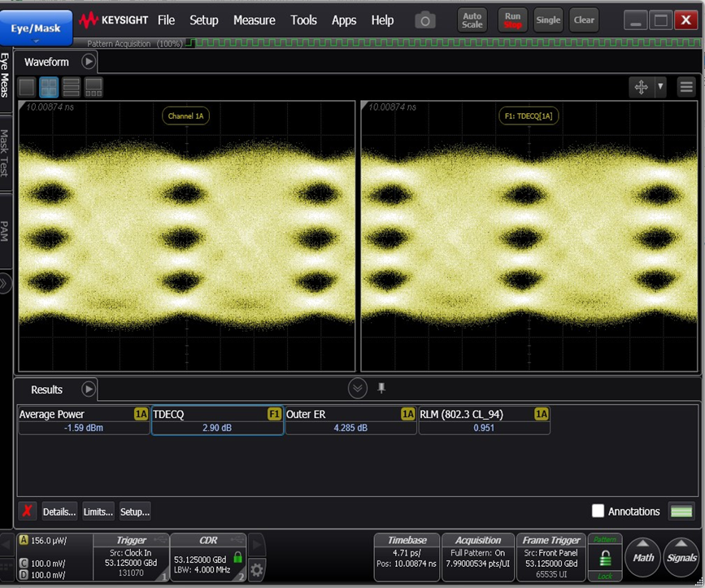Click the Pattern Lock padlock icon

click(x=604, y=559)
